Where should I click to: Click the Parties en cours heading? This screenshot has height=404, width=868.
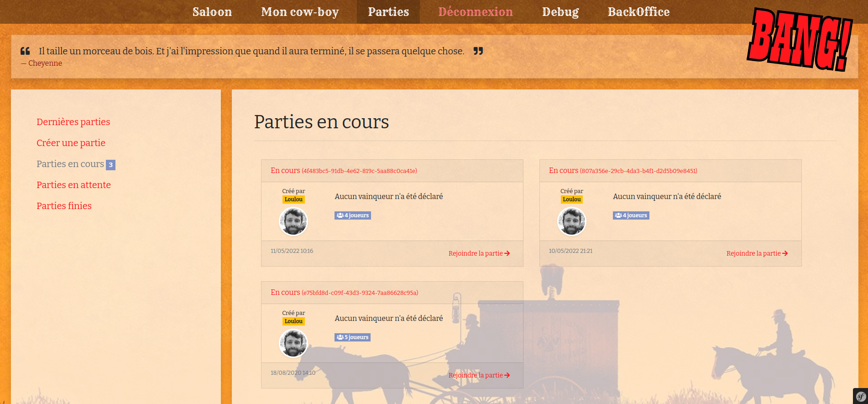pos(321,122)
